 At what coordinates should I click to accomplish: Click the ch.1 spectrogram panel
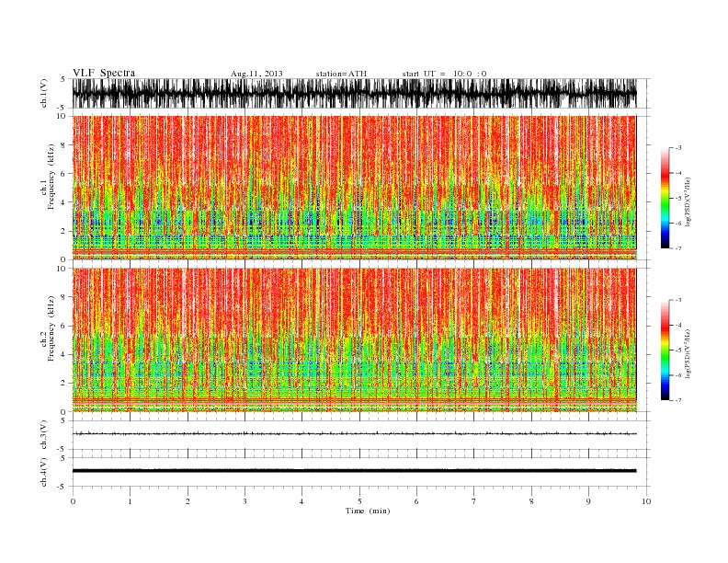354,188
